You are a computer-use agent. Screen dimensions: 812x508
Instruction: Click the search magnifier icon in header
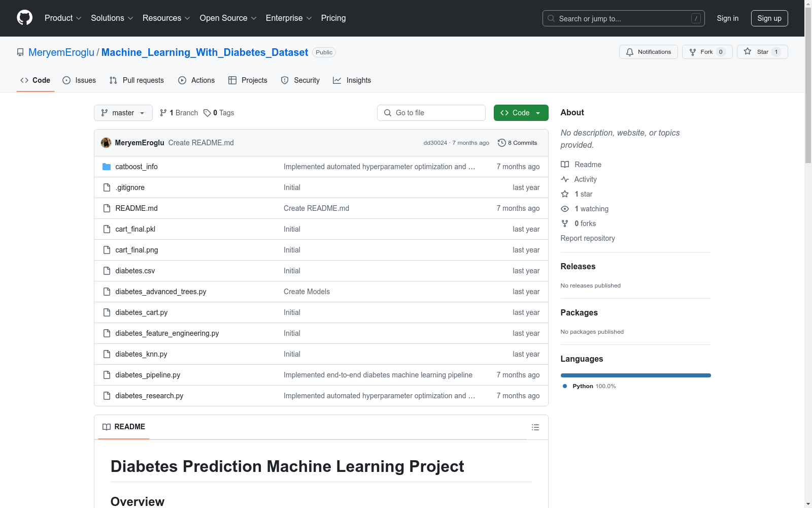(x=551, y=18)
